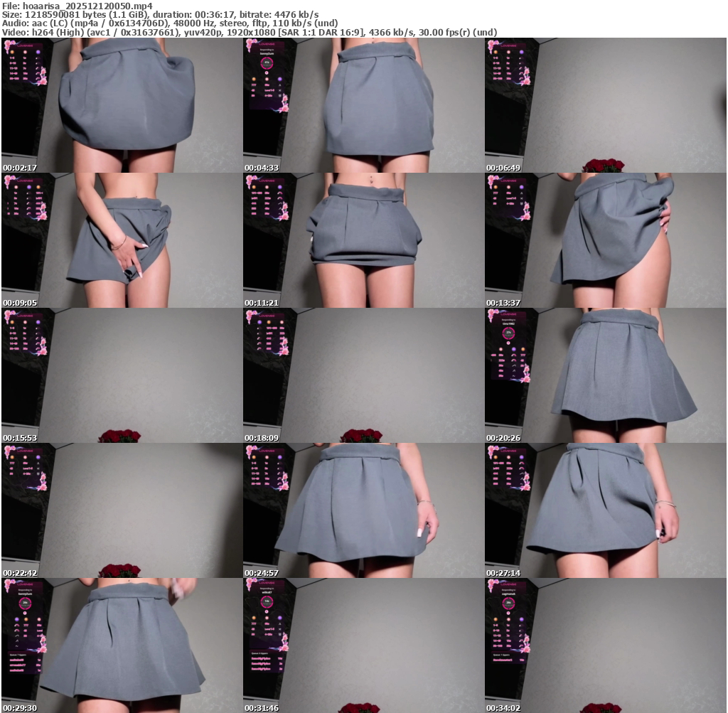
Task: Select the 00:22:42 preview thumbnail
Action: 122,510
